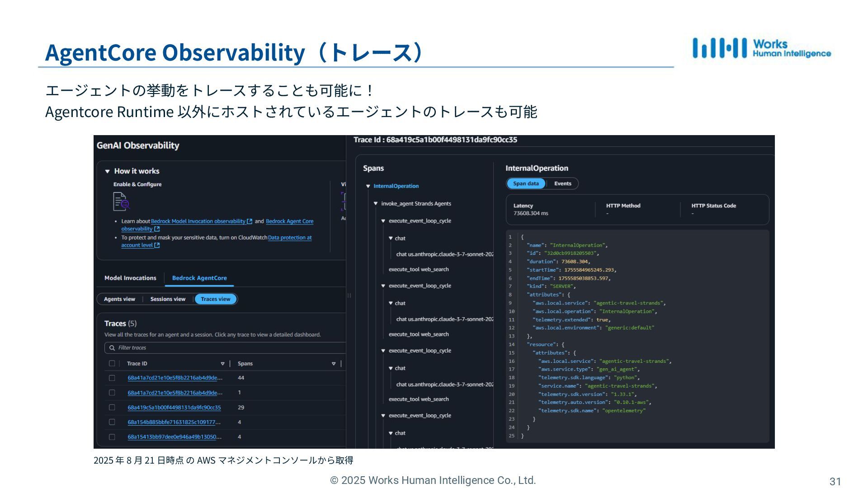The image size is (868, 488).
Task: Check the box for trace 68a15413bb97dee0e946a49b13050
Action: (112, 437)
